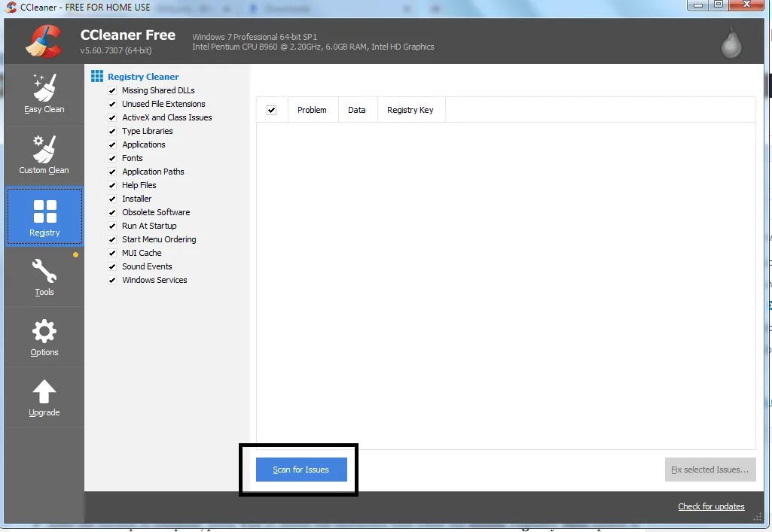This screenshot has width=772, height=532.
Task: Minimize the CCleaner window
Action: [x=697, y=5]
